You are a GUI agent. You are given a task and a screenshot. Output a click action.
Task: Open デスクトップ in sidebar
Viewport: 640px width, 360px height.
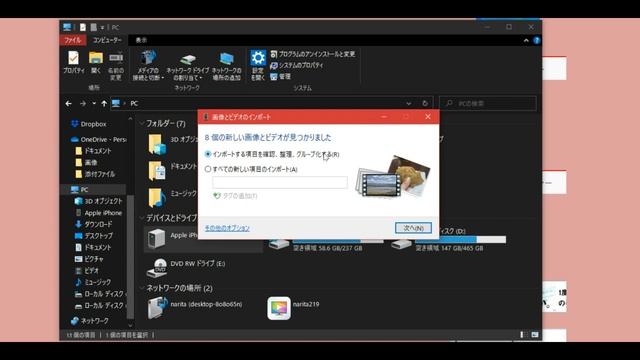(93, 236)
